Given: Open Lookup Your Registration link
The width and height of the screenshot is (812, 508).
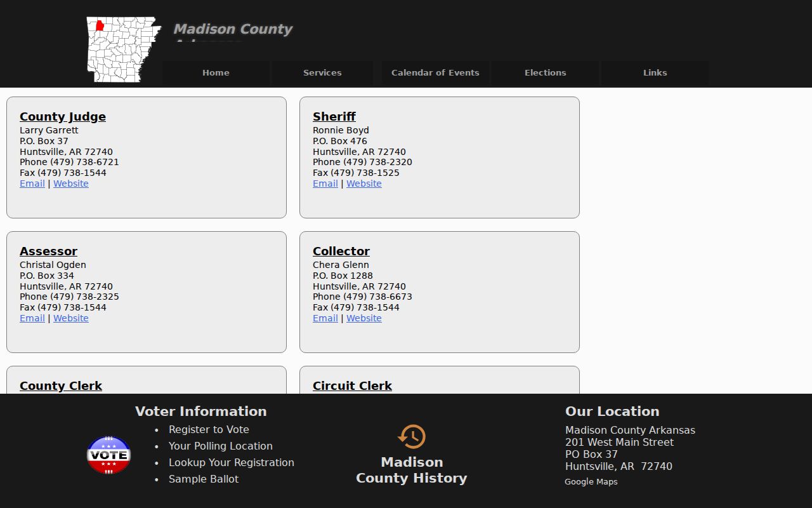Looking at the screenshot, I should (232, 463).
